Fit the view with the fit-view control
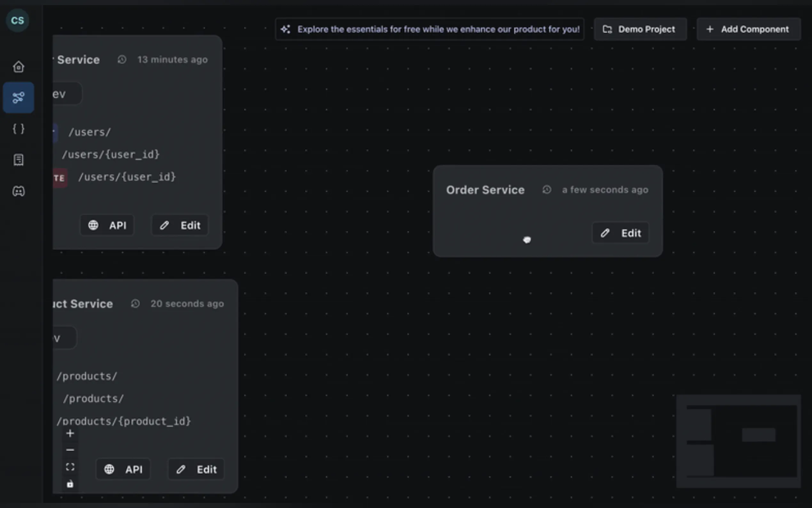Screen dimensions: 812x508 pyautogui.click(x=70, y=467)
